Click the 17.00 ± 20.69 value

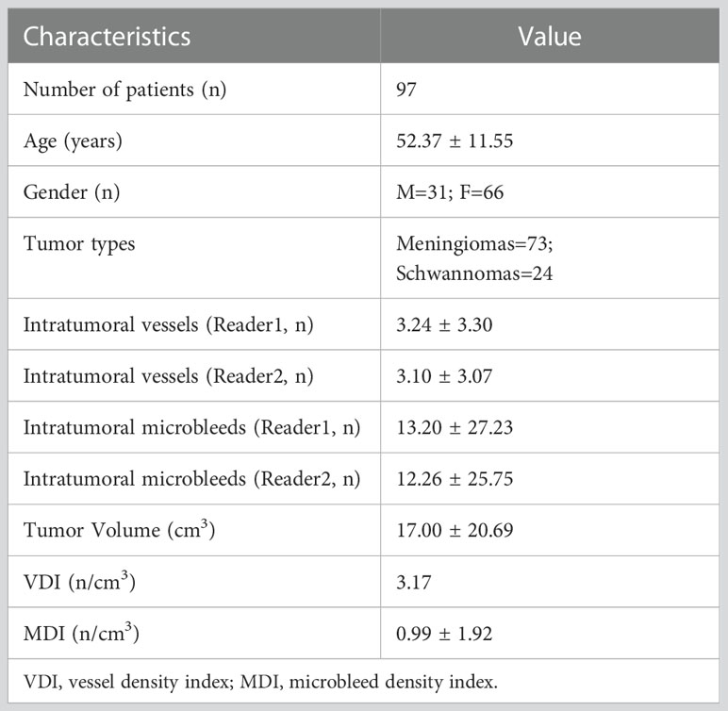pyautogui.click(x=455, y=530)
